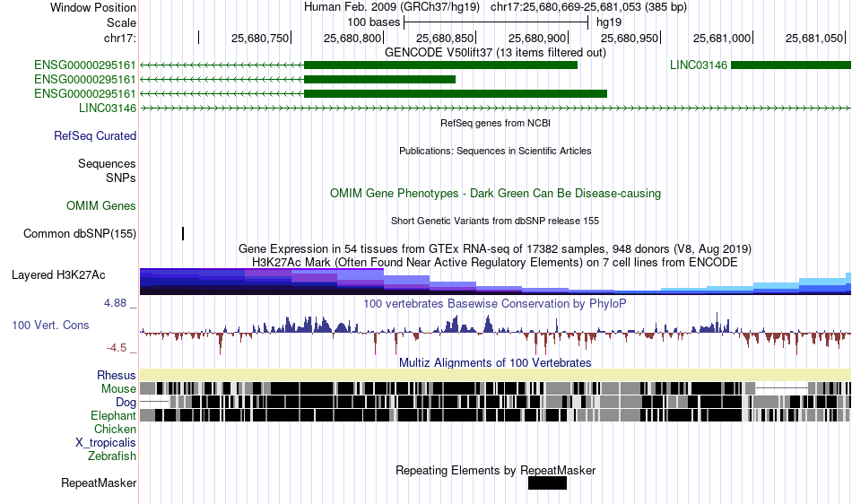Open Short Genetic Variants from dbSNP title
852x504 pixels.
[x=495, y=221]
